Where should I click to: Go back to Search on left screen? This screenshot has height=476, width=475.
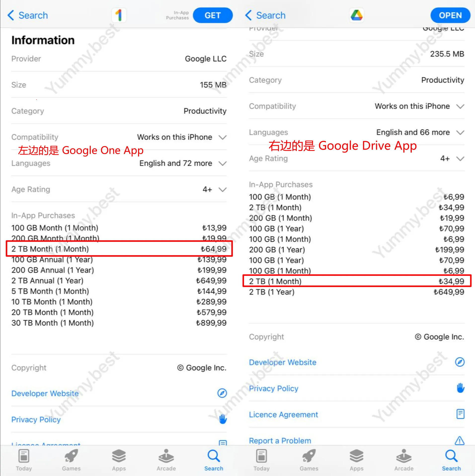click(x=28, y=15)
